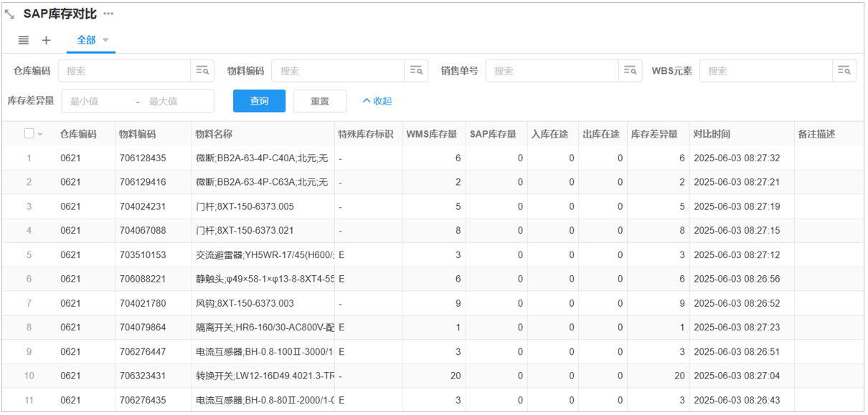Open the 物料编码 advanced search icon
Viewport: 868px width, 415px height.
[x=416, y=71]
